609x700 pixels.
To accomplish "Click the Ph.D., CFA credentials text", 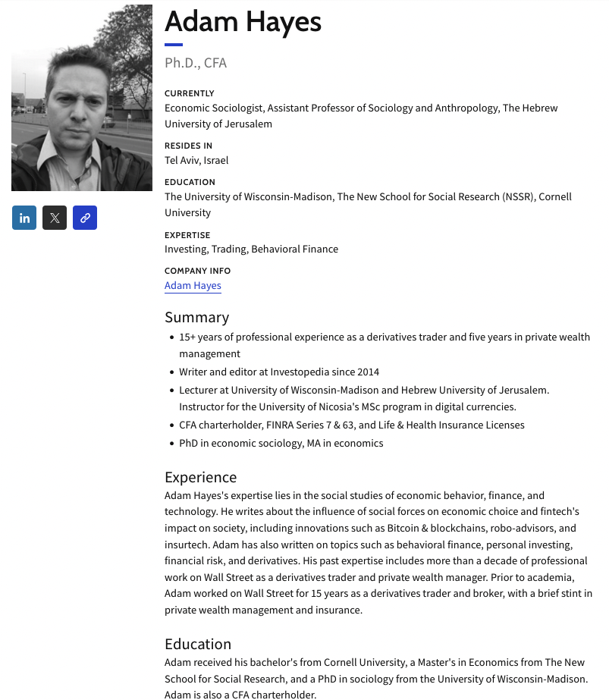I will (196, 63).
